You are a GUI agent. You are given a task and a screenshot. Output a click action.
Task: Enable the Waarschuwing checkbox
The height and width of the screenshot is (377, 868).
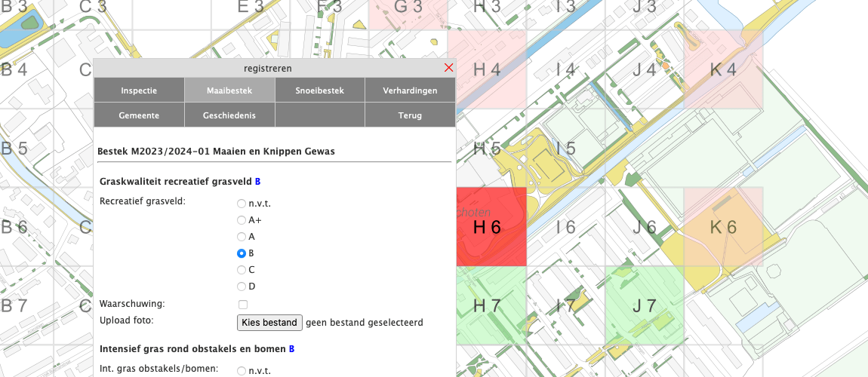pyautogui.click(x=243, y=305)
